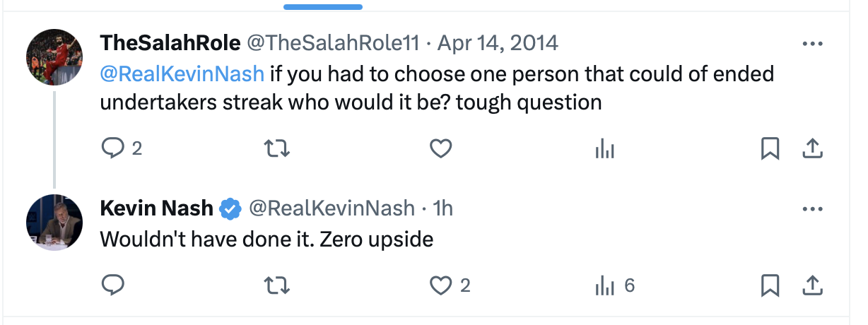Image resolution: width=868 pixels, height=325 pixels.
Task: Repost TheSalahRole's tweet
Action: [x=277, y=148]
